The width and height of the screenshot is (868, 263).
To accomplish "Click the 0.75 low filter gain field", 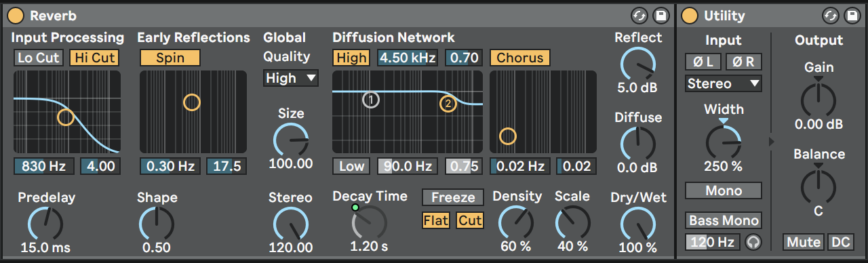I will 465,166.
